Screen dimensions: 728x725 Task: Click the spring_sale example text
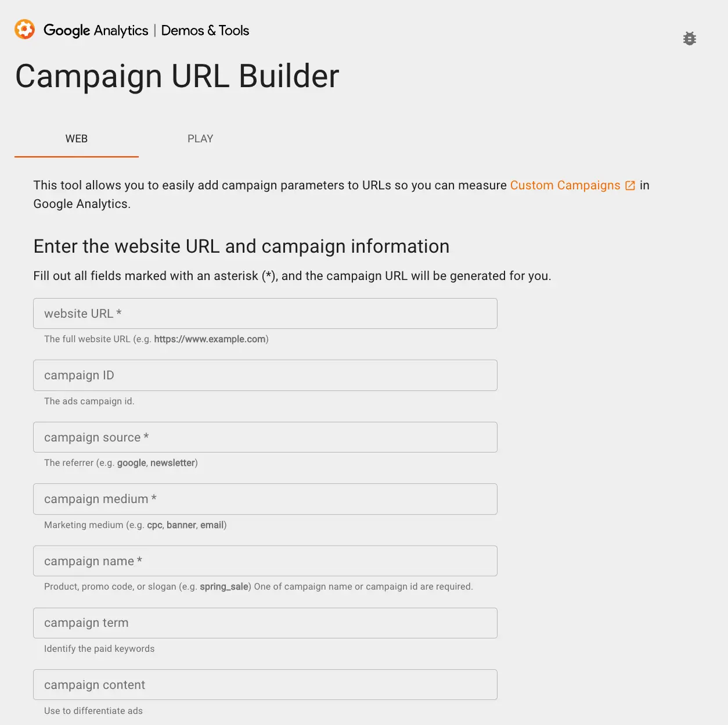224,587
